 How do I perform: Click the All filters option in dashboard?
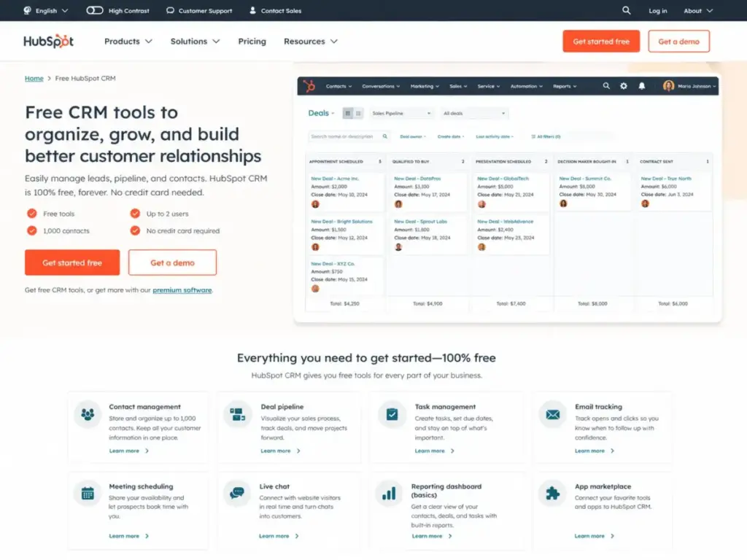[x=546, y=136]
